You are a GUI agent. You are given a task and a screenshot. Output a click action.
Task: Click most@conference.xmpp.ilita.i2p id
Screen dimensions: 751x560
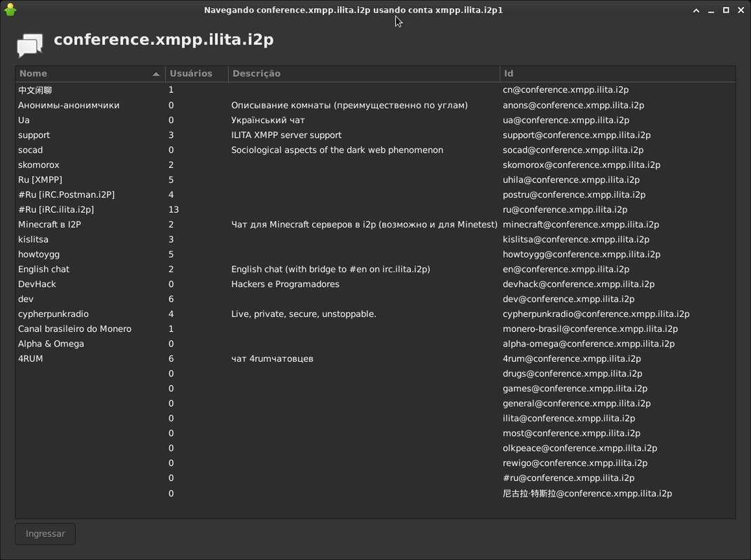571,433
